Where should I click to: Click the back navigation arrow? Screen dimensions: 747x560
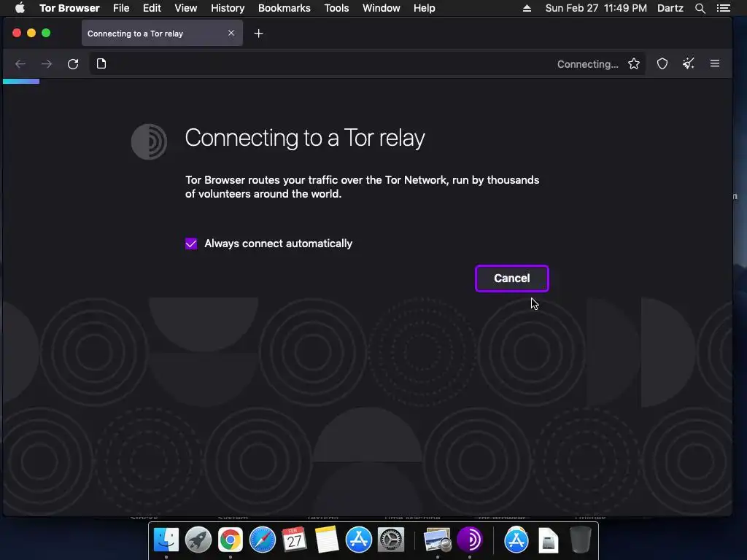[x=20, y=64]
